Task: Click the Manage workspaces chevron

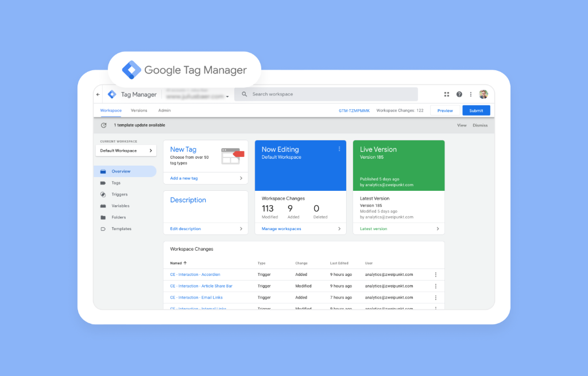Action: 339,229
